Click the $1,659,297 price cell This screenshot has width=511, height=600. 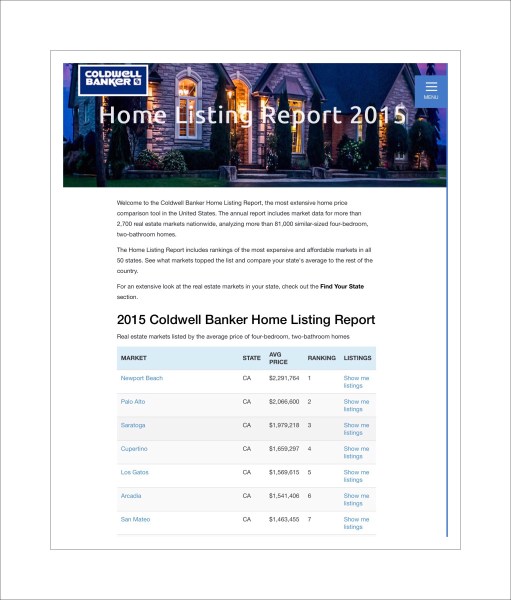284,448
